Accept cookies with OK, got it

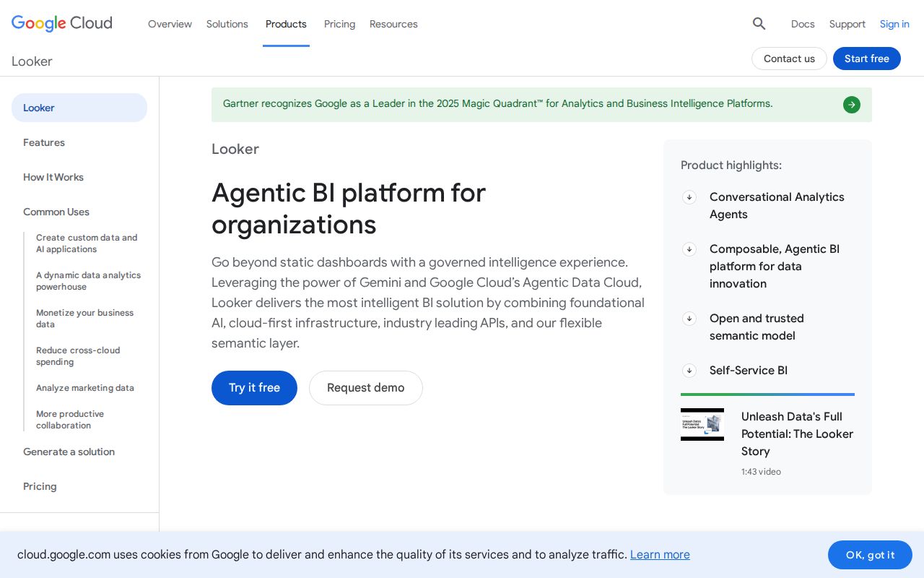coord(870,555)
